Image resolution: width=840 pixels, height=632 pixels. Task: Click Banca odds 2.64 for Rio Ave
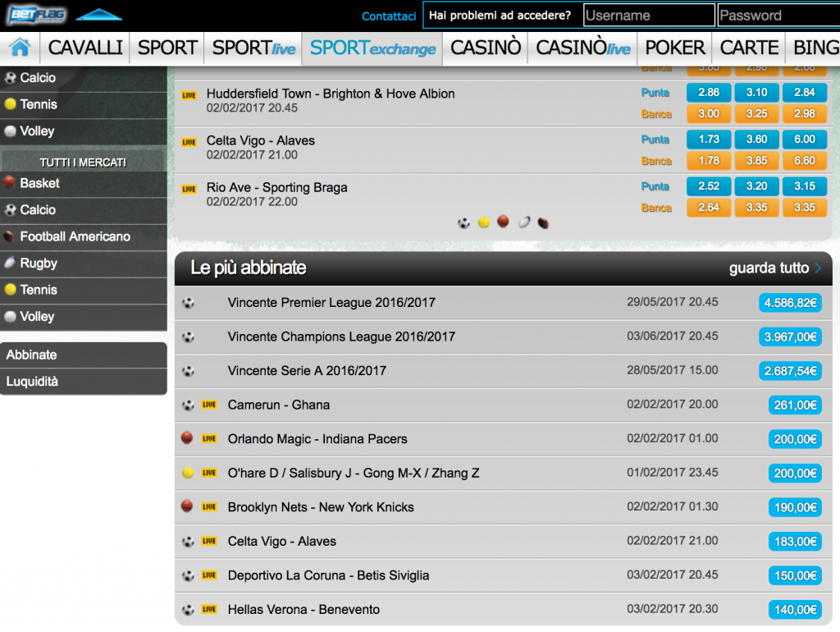[x=709, y=208]
